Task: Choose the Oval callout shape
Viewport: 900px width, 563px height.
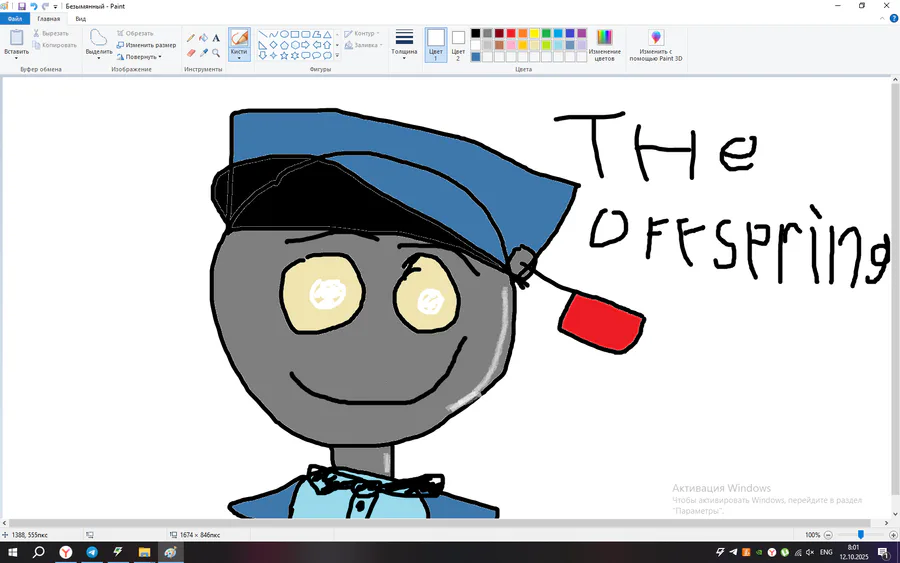Action: [x=316, y=55]
